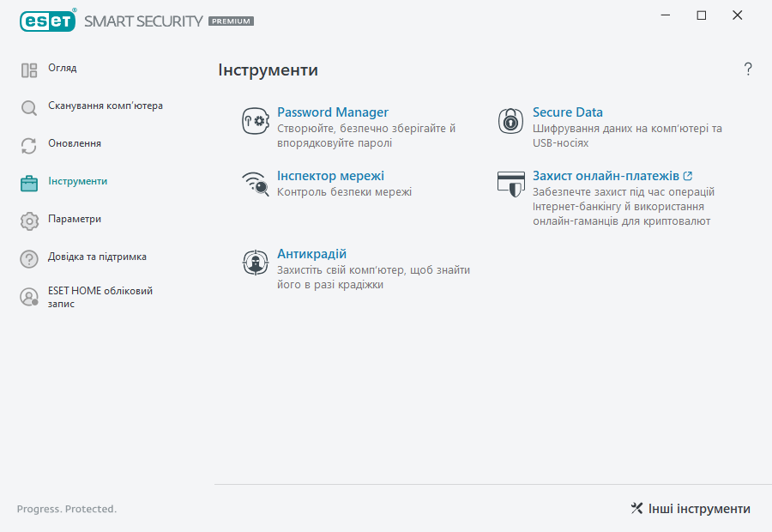Click the Довідка та підтримка question icon
772x532 pixels.
[x=28, y=257]
